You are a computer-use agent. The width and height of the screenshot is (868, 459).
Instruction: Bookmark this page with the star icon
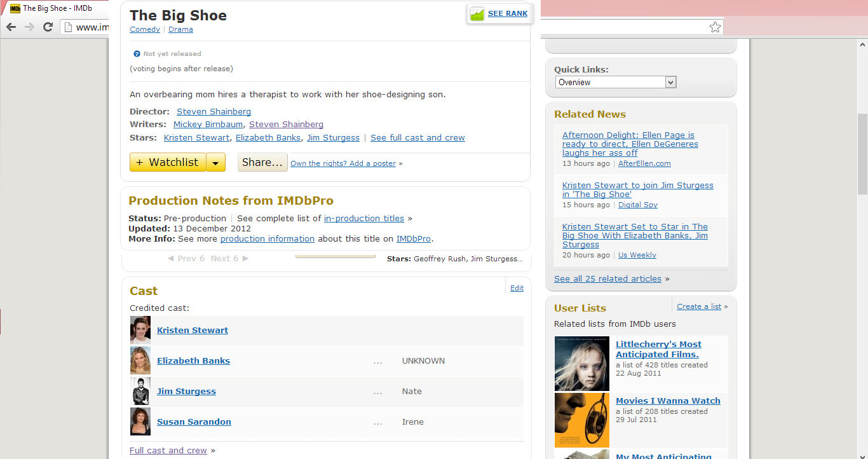point(715,27)
